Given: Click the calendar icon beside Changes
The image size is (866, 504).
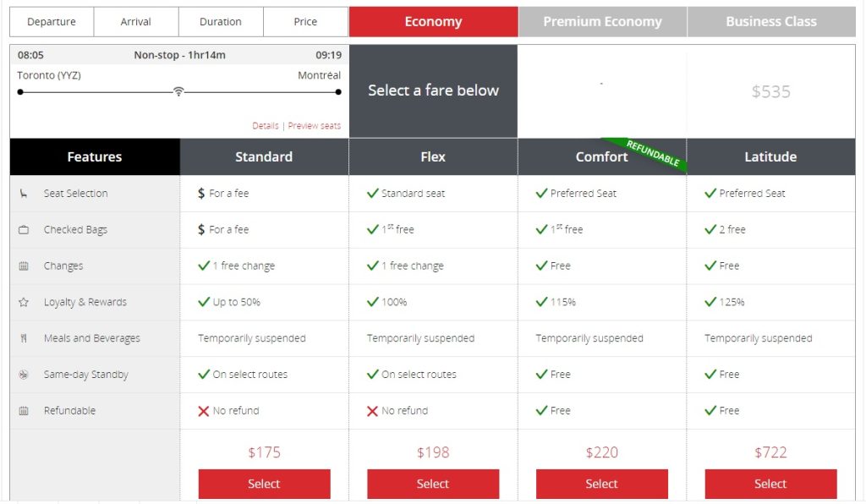Looking at the screenshot, I should [x=24, y=266].
